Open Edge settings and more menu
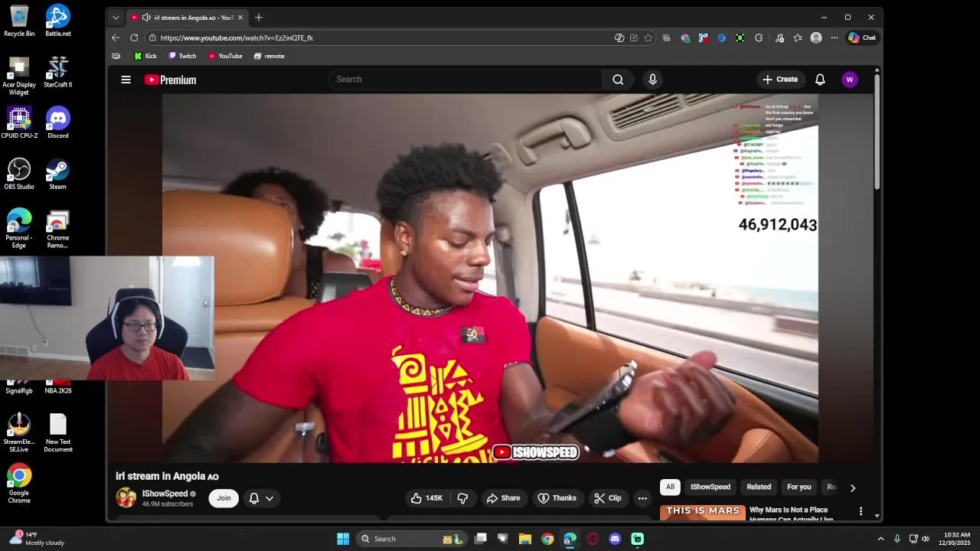 click(x=835, y=37)
